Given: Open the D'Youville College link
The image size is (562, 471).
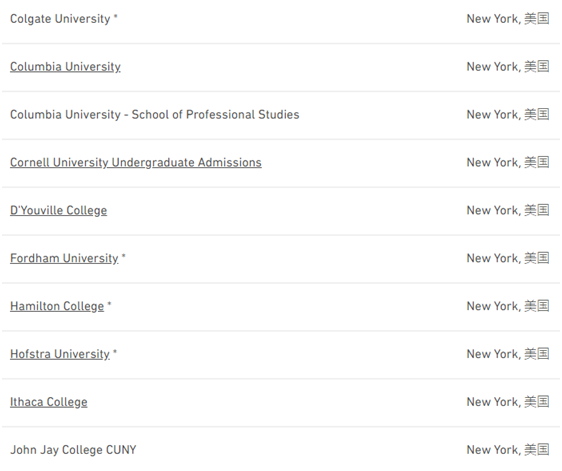Looking at the screenshot, I should [x=58, y=210].
